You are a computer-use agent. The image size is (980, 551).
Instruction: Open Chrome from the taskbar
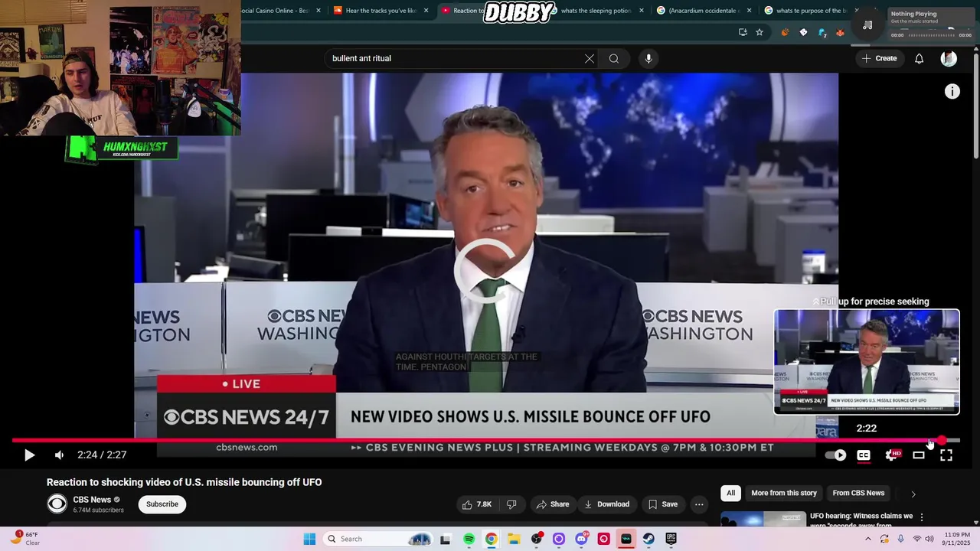[491, 539]
